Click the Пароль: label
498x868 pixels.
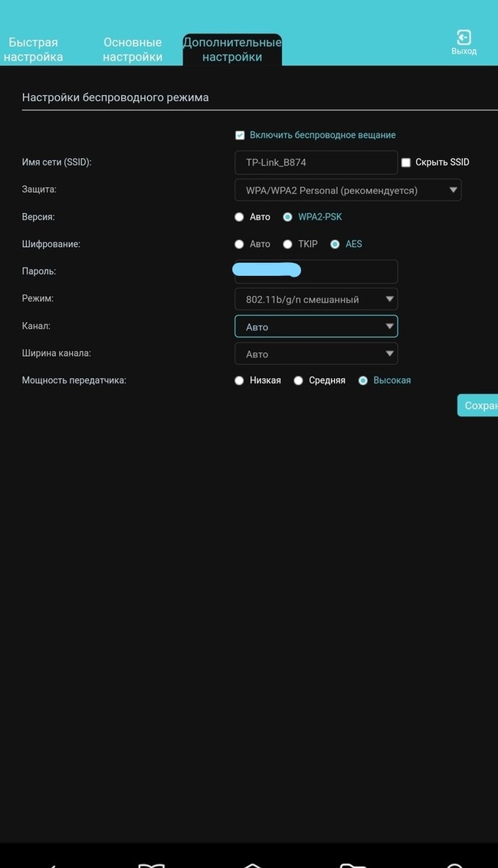(39, 271)
